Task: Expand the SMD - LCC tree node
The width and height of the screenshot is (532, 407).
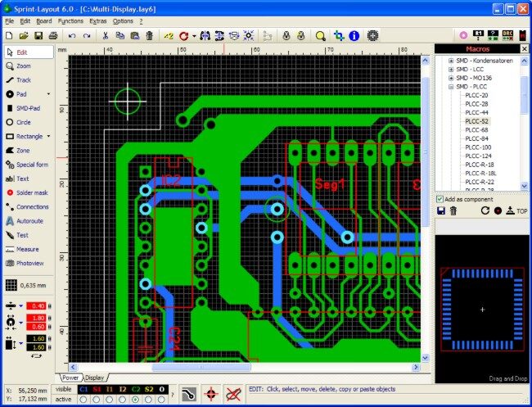Action: 450,69
